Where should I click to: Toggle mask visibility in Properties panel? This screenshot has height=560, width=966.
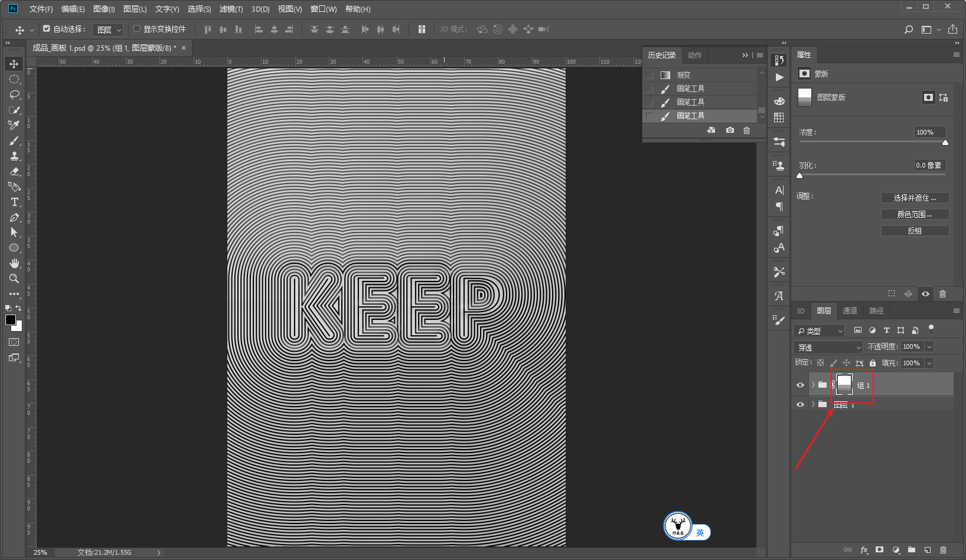925,294
